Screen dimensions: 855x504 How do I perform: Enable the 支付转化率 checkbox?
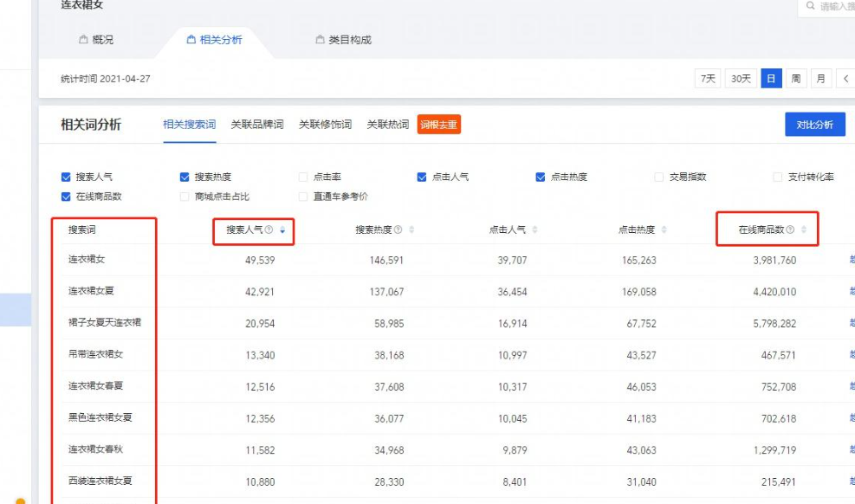click(x=778, y=177)
